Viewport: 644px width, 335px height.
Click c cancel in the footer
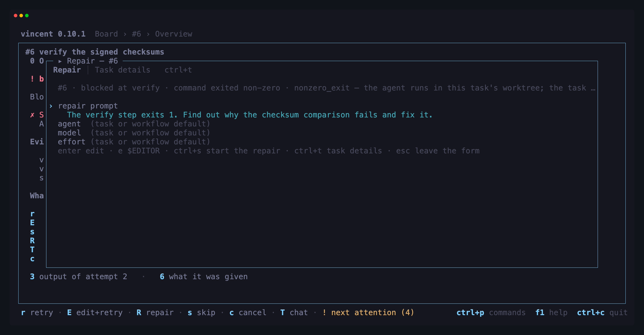(248, 312)
